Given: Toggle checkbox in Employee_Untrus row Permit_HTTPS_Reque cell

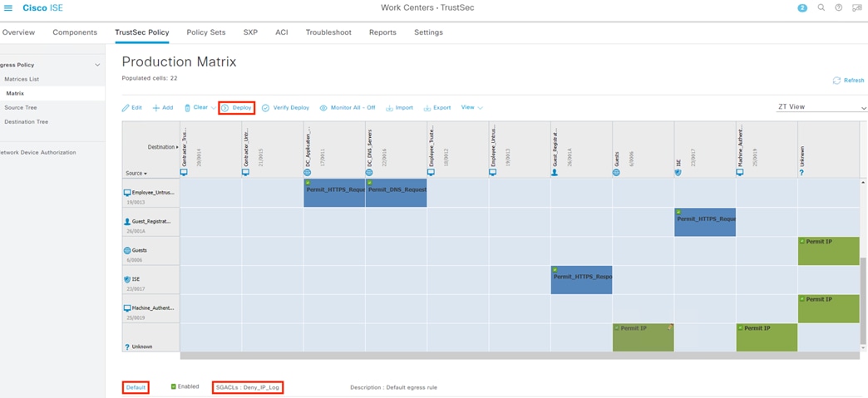Looking at the screenshot, I should [308, 183].
